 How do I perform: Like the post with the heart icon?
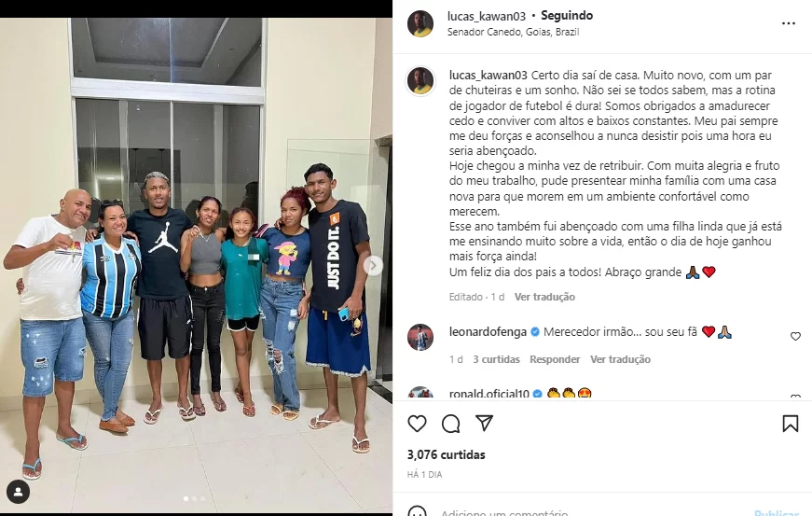click(x=417, y=424)
